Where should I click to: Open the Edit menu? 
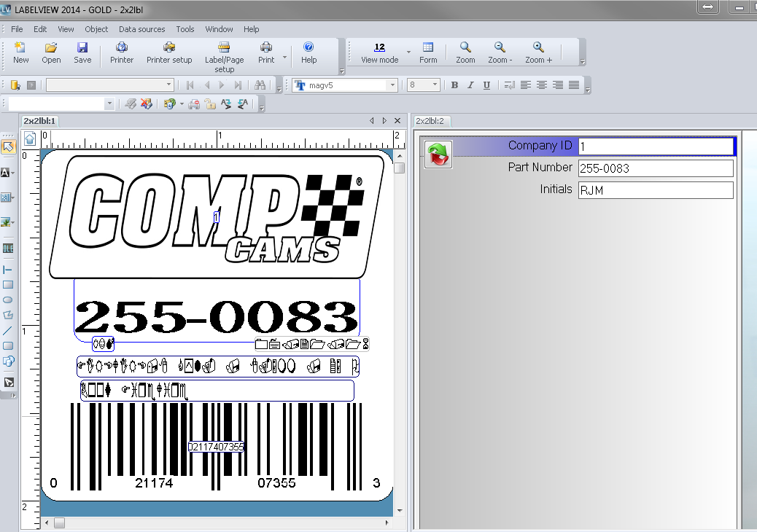click(40, 29)
